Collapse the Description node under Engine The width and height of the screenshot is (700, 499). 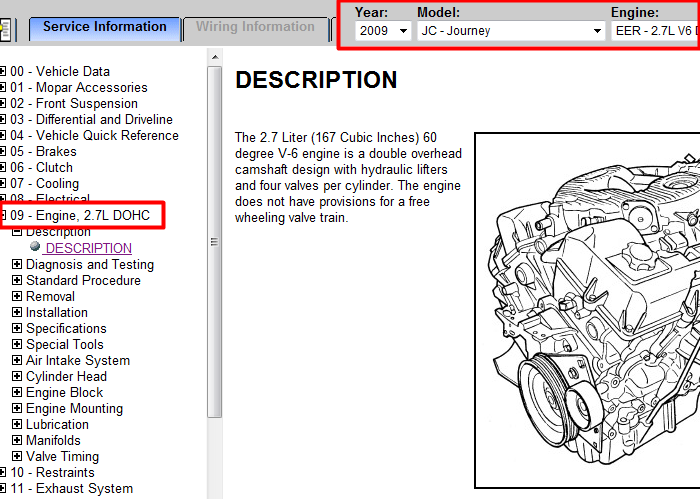[x=17, y=232]
